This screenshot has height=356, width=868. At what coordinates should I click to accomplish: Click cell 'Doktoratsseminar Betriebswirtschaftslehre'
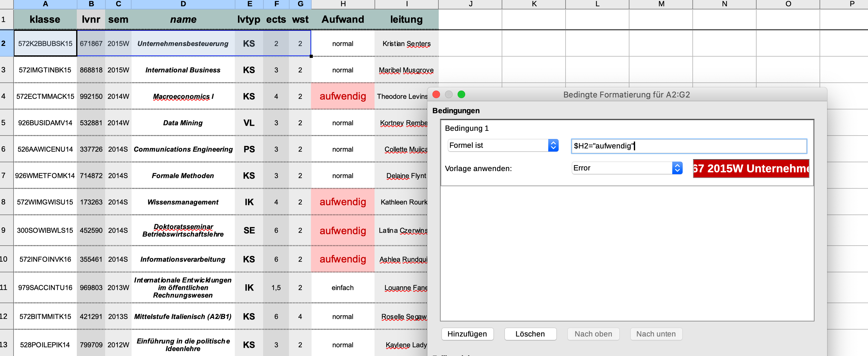pyautogui.click(x=183, y=231)
